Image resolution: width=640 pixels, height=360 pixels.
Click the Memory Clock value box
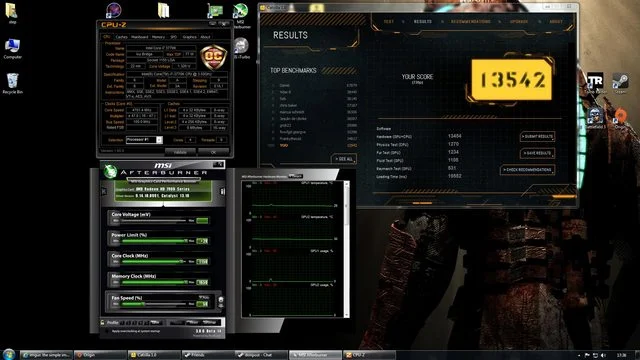(x=202, y=282)
